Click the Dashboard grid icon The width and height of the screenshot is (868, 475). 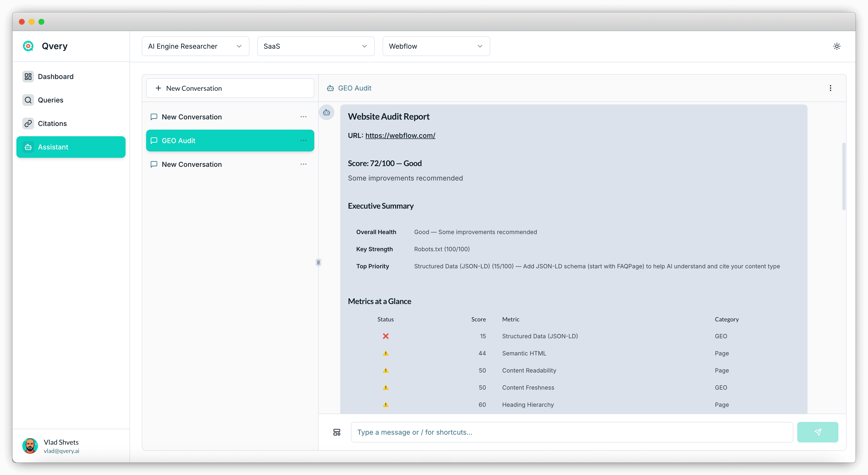[x=28, y=76]
